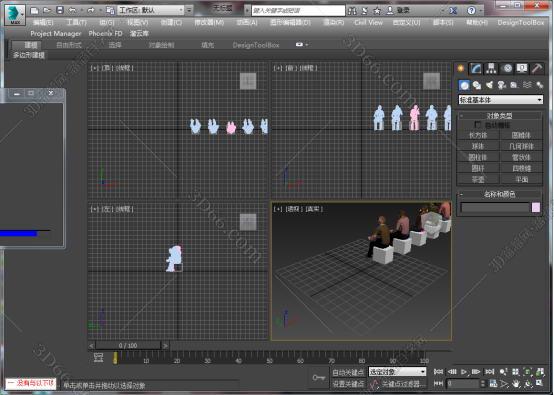Viewport: 554px width, 395px height.
Task: Click the Set Keys key icon
Action: coord(318,378)
